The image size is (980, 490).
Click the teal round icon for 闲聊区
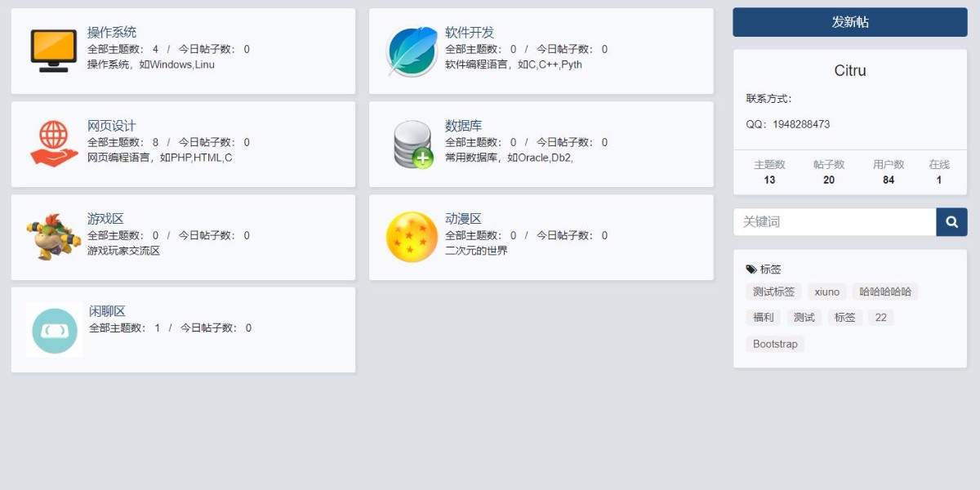[x=55, y=330]
